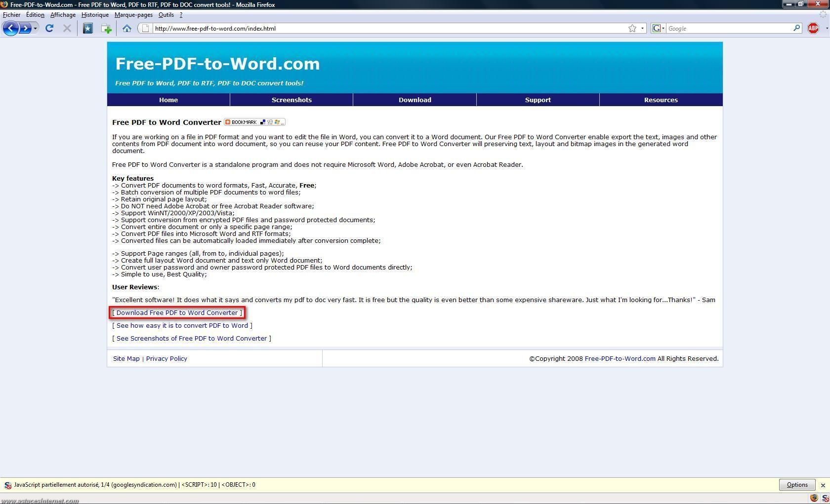Click See how easy it is to convert link
The image size is (830, 504).
(x=182, y=325)
